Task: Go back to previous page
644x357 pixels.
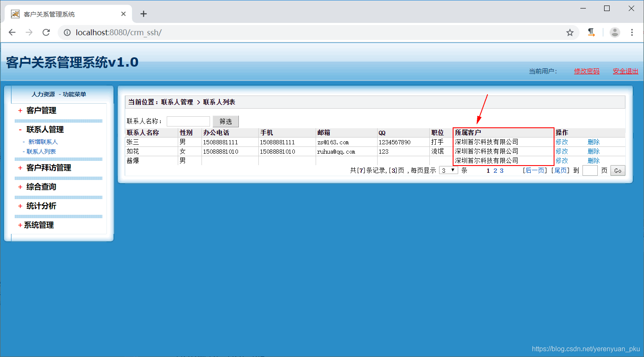Action: pyautogui.click(x=12, y=32)
